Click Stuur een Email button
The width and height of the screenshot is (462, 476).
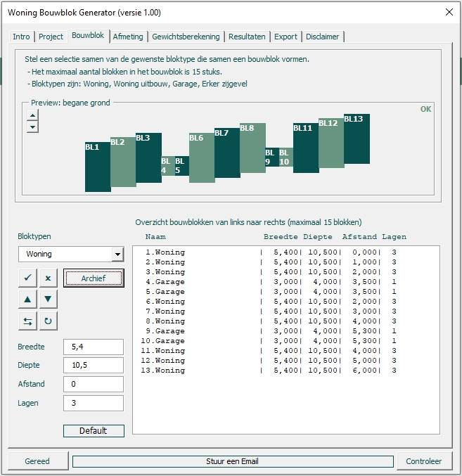tap(233, 461)
